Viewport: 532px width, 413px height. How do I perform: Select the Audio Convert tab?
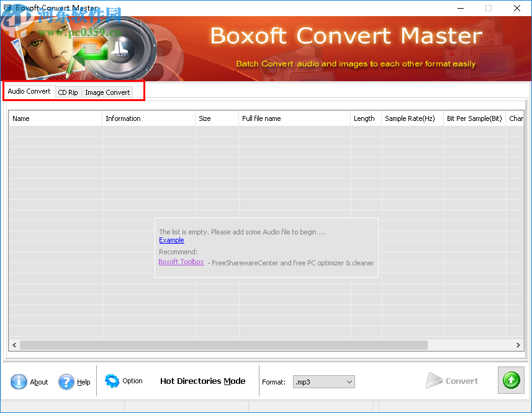pos(29,91)
